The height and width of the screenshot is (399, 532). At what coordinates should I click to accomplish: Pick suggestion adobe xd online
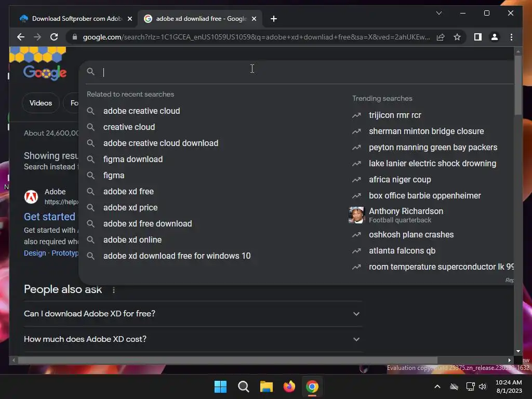(x=132, y=240)
